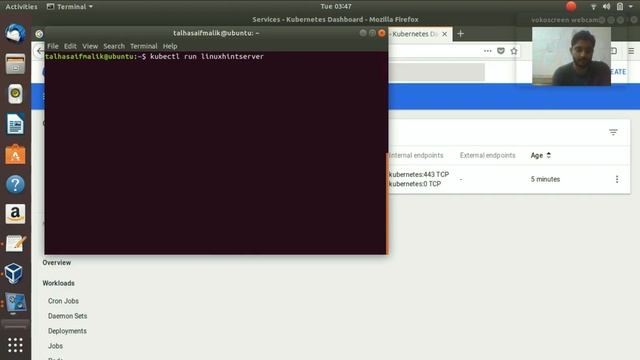The image size is (640, 360).
Task: Open Cron Jobs in the sidebar
Action: (x=63, y=301)
